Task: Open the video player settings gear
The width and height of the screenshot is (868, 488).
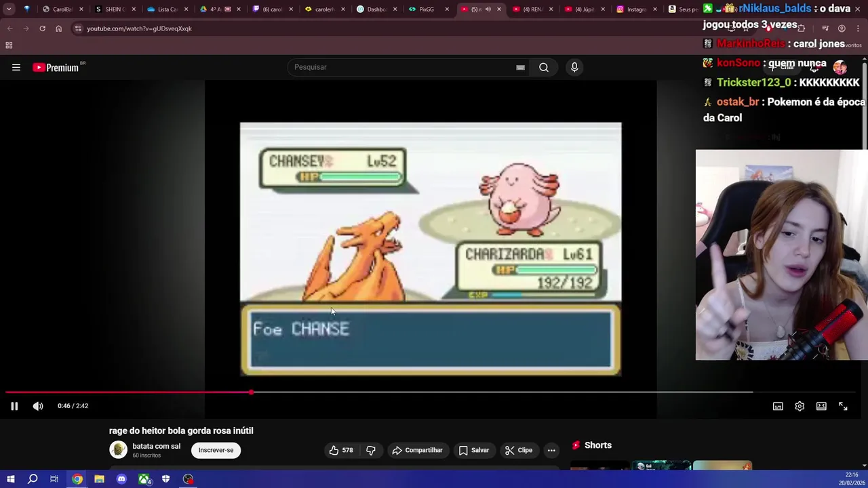Action: [x=800, y=406]
